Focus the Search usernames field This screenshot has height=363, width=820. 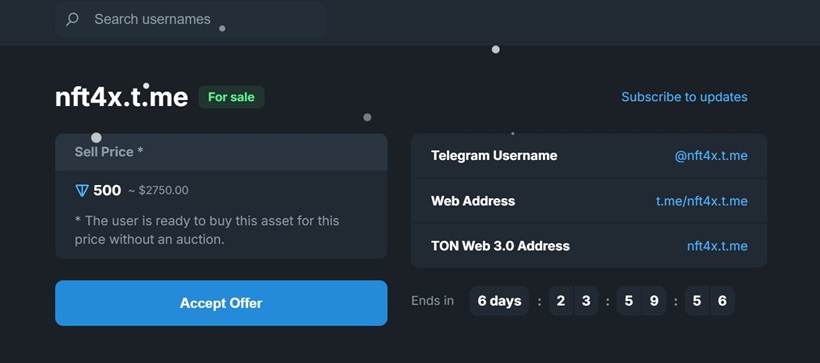pos(190,19)
